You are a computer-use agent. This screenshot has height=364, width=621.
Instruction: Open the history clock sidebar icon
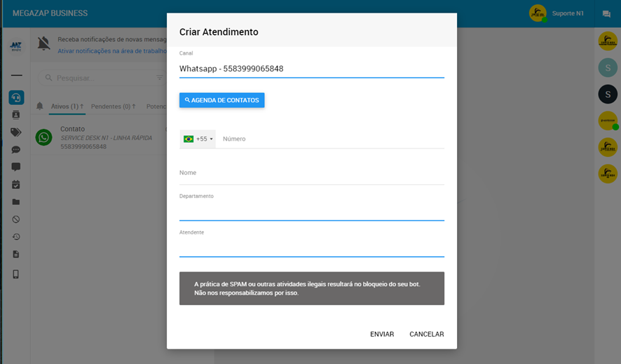[x=16, y=237]
